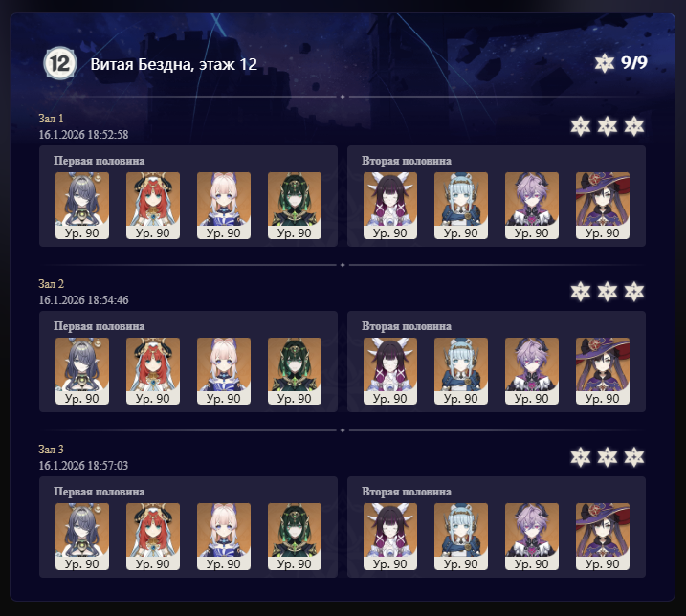This screenshot has height=616, width=686.
Task: Select red-haired character in Зал 2 first half
Action: 153,371
